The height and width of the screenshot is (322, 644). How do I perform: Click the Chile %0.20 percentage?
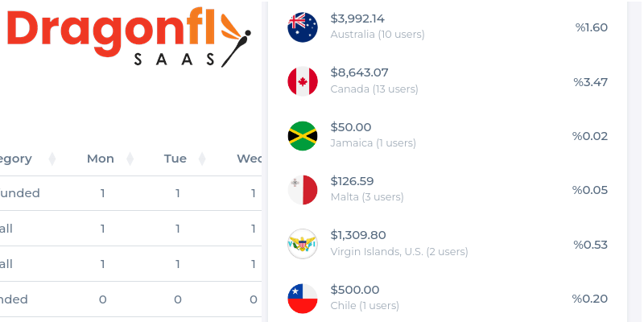(x=590, y=299)
